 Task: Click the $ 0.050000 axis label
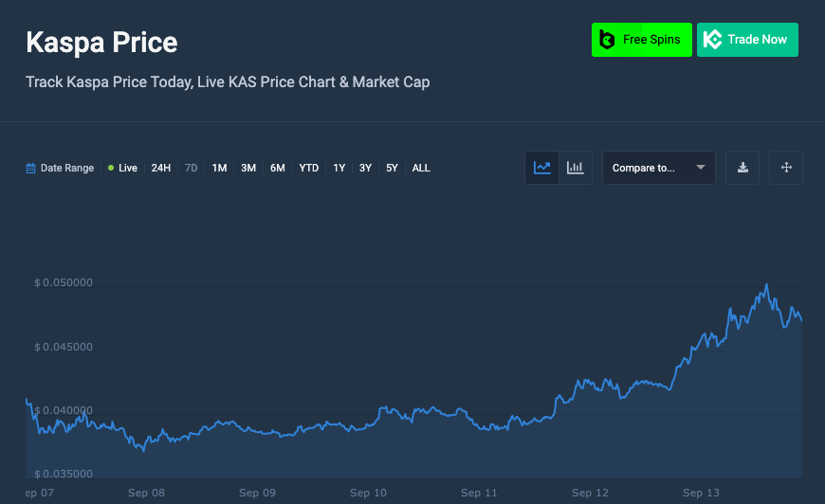(x=64, y=282)
